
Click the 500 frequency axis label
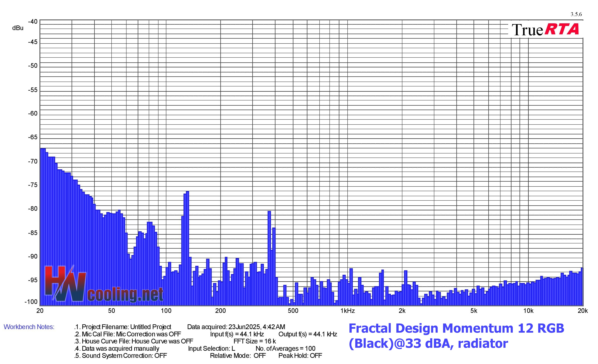(293, 311)
